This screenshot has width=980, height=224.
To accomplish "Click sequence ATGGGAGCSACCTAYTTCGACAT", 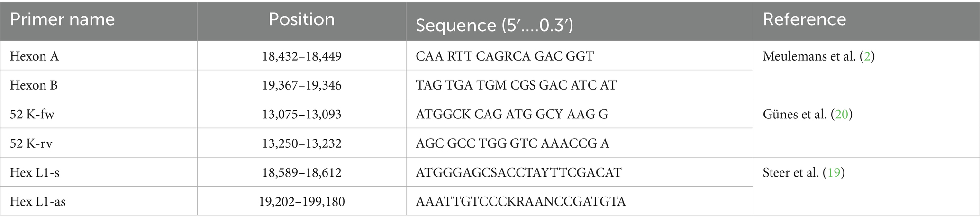I will pyautogui.click(x=518, y=172).
